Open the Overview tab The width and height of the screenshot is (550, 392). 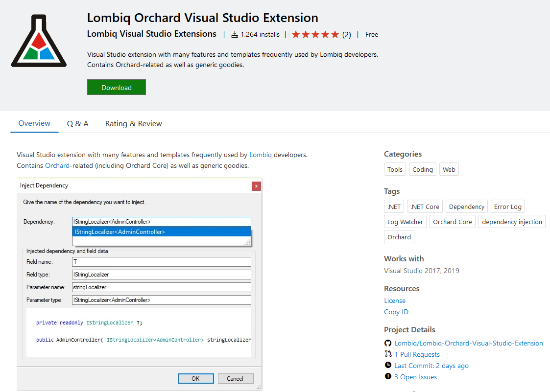tap(34, 123)
